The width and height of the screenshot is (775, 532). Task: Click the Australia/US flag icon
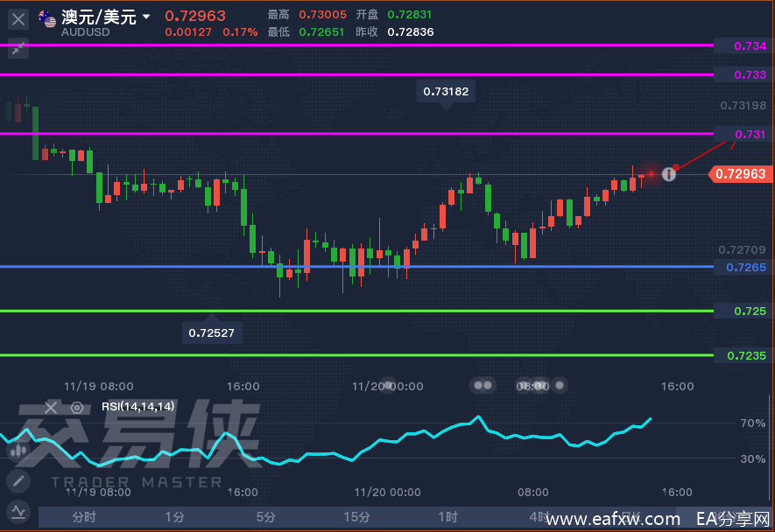pyautogui.click(x=47, y=18)
